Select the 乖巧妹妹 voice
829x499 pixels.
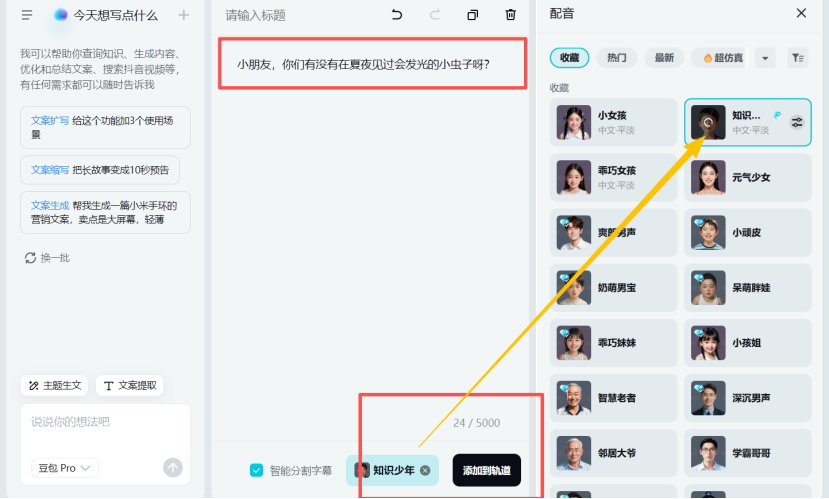[x=613, y=343]
